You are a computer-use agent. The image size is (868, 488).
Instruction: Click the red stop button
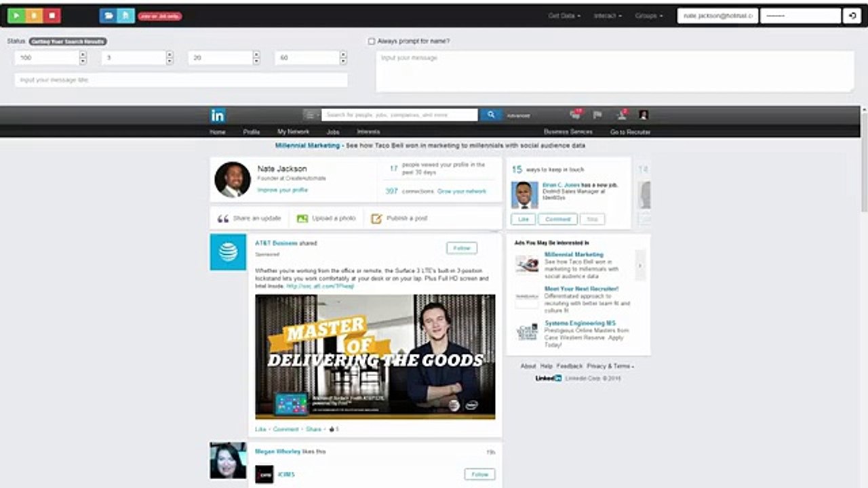(x=52, y=16)
